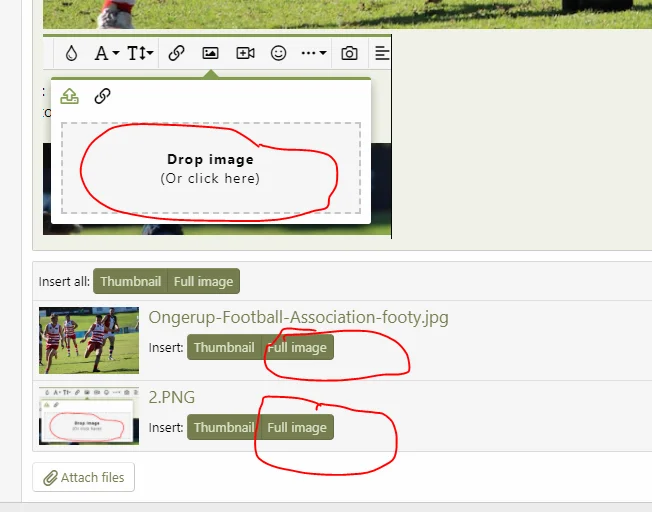Click the Drop image upload area
The width and height of the screenshot is (652, 512).
211,168
